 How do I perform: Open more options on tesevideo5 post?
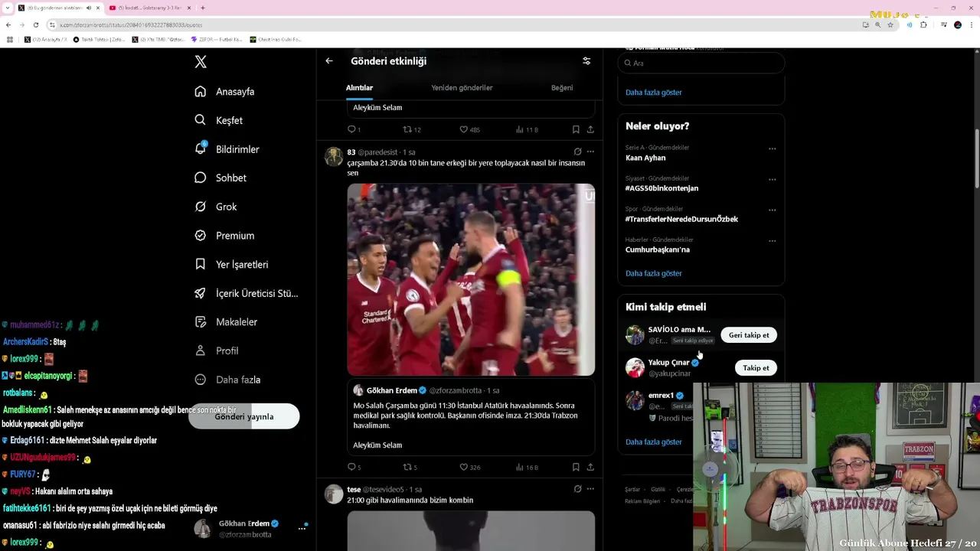(x=590, y=489)
